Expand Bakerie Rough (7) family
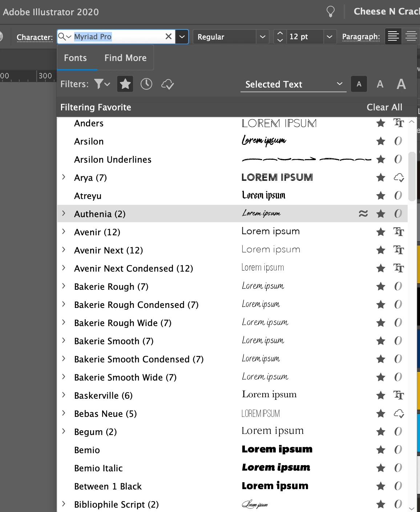420x512 pixels. click(64, 286)
